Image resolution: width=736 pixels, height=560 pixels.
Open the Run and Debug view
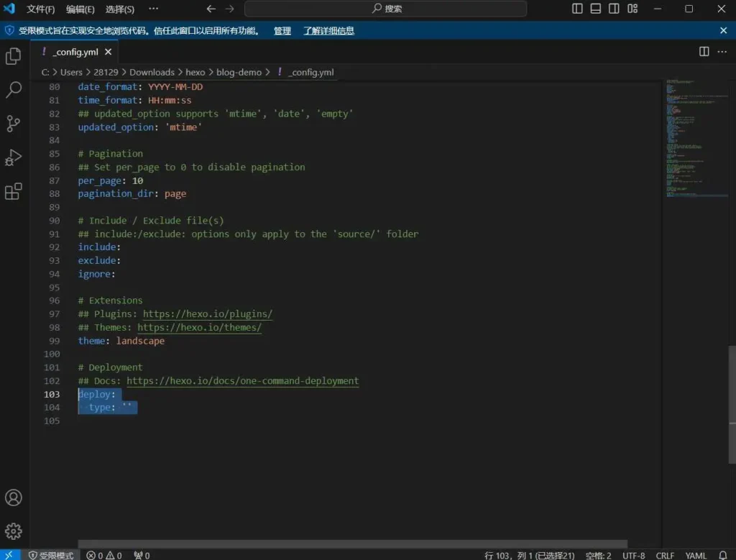(x=14, y=157)
